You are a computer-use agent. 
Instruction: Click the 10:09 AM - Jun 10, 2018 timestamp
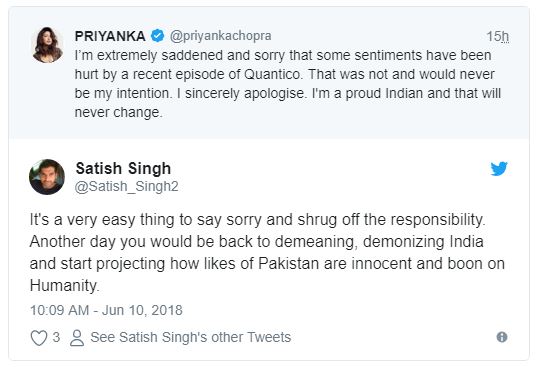[106, 310]
